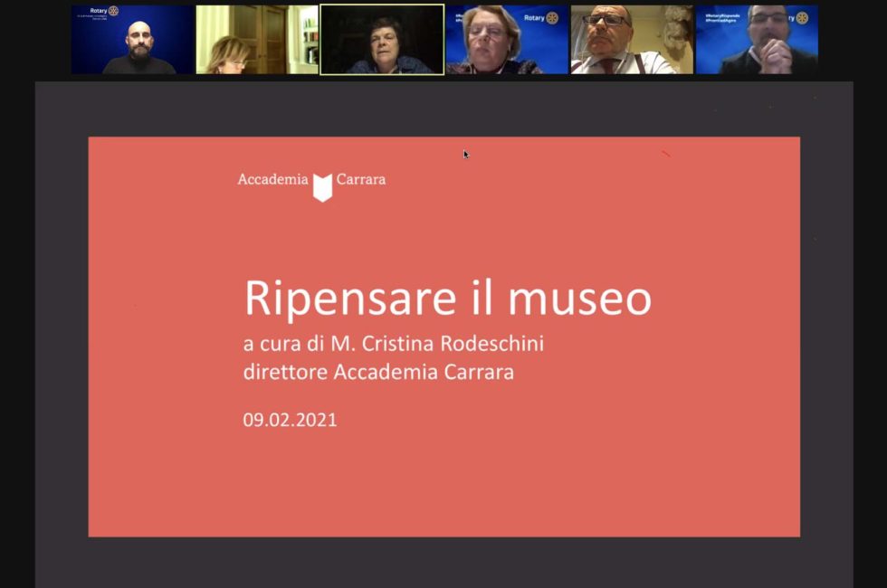The width and height of the screenshot is (887, 588).
Task: Select video tile of man wearing suspenders
Action: (x=631, y=40)
